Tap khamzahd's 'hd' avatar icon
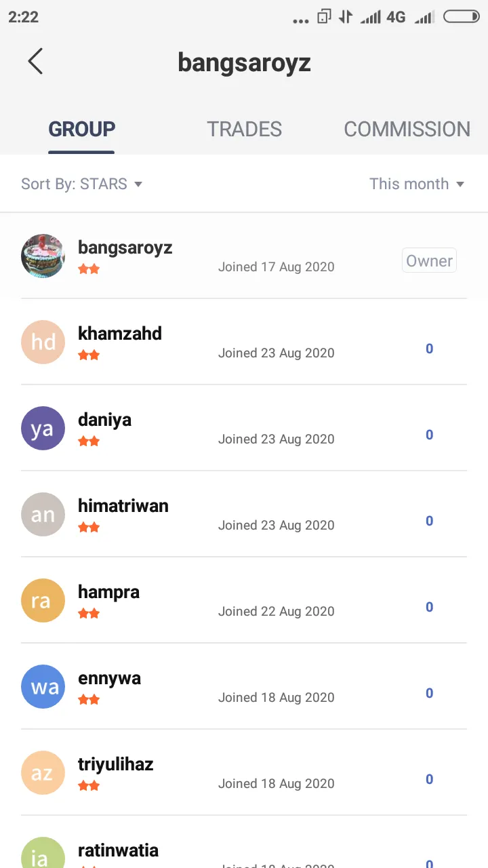This screenshot has height=868, width=488. click(43, 342)
